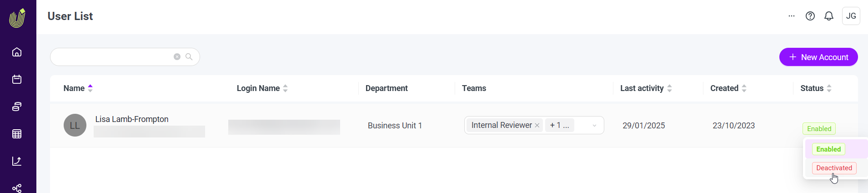Expand the Teams dropdown chevron
The width and height of the screenshot is (868, 193).
594,126
